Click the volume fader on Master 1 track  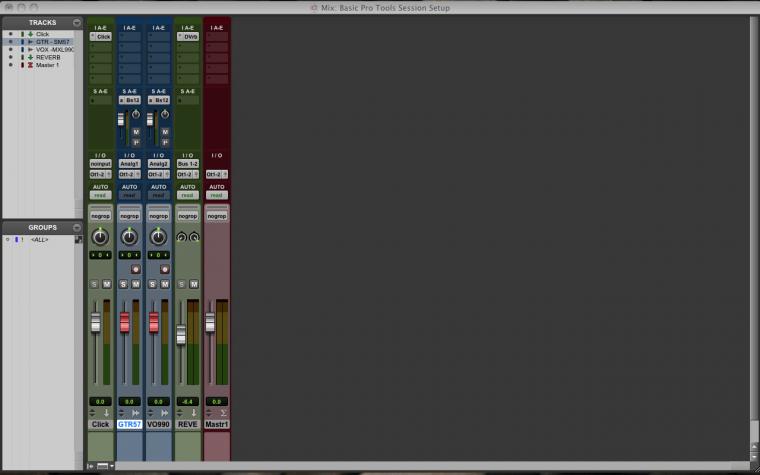pyautogui.click(x=210, y=322)
